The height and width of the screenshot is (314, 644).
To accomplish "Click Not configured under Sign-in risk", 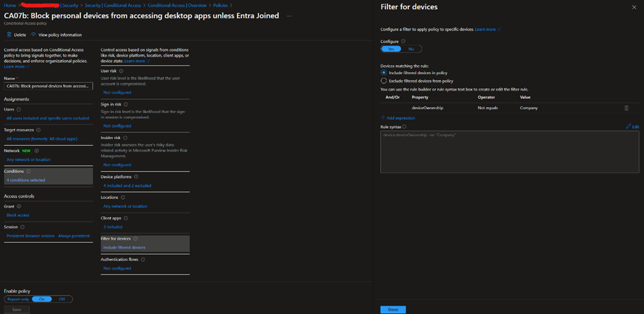I will pos(117,126).
